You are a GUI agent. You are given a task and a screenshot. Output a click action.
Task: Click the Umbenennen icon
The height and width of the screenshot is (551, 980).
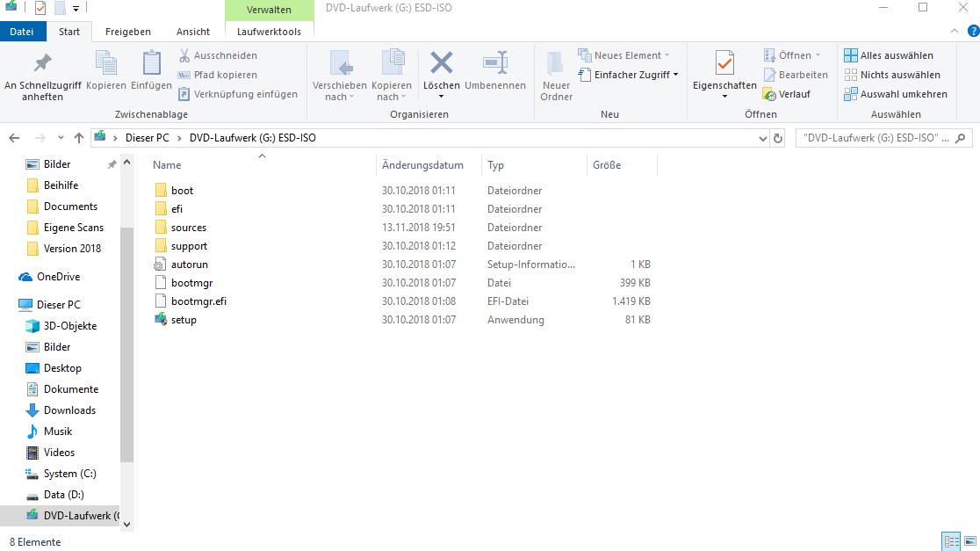click(495, 62)
